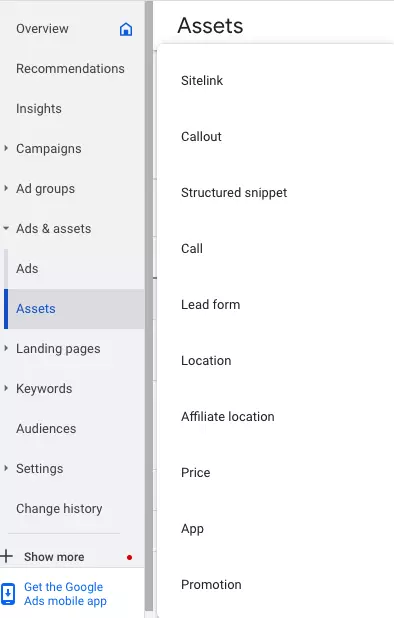The height and width of the screenshot is (618, 394).
Task: Click the red notification dot by Show more
Action: (x=129, y=557)
